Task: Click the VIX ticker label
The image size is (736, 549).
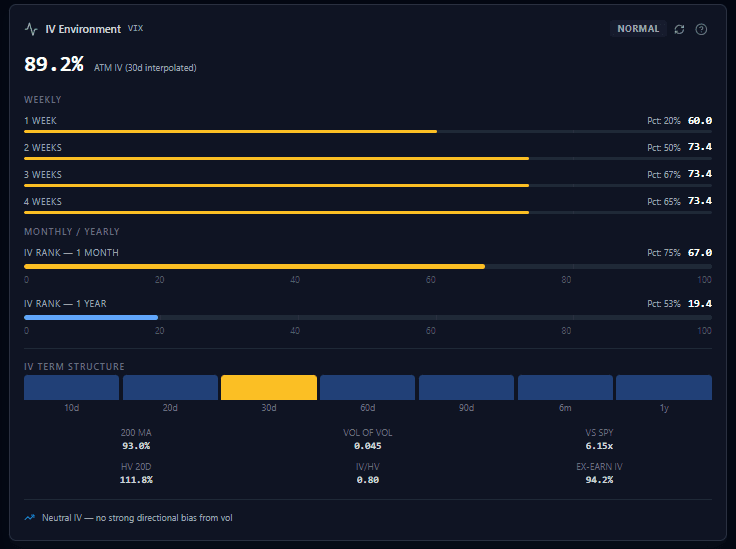Action: pos(135,28)
